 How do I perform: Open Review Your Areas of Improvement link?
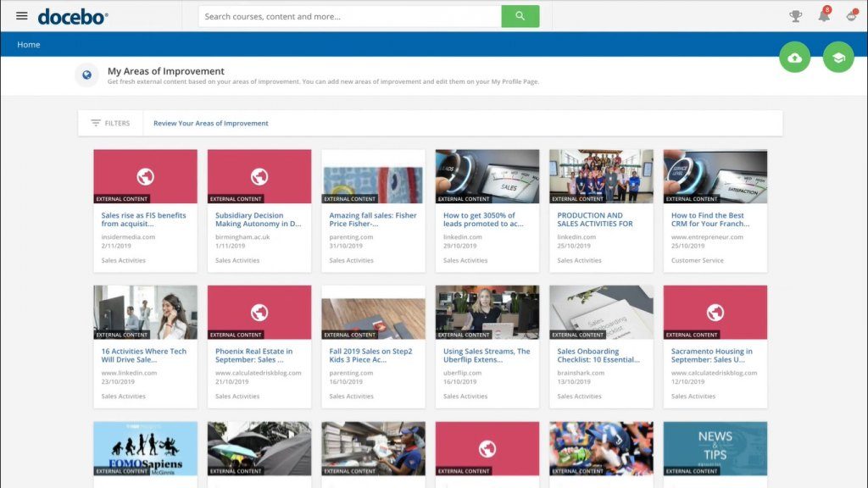coord(211,123)
